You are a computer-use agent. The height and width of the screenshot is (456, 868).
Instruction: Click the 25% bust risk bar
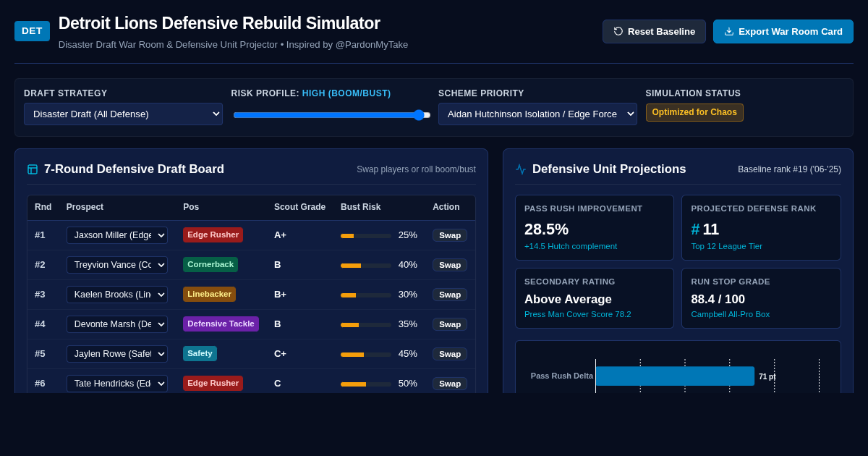point(366,236)
